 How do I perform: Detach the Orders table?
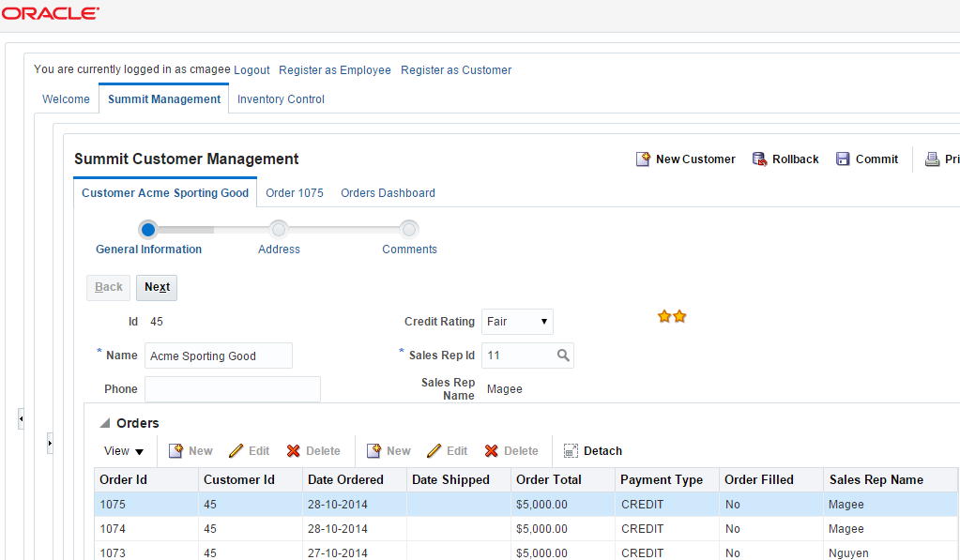coord(593,451)
